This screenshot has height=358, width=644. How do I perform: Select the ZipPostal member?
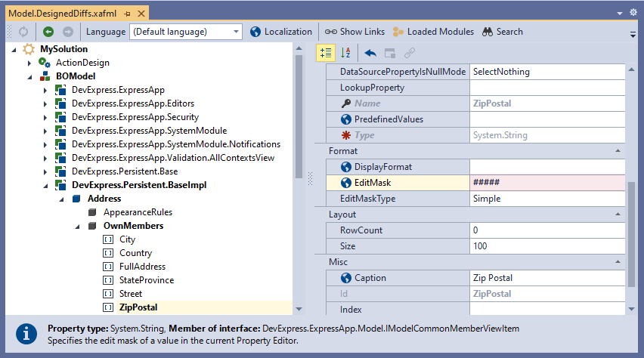click(138, 307)
